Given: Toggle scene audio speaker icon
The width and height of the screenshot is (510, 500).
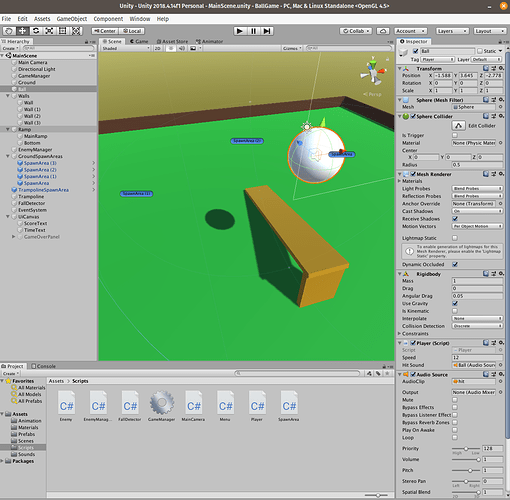Looking at the screenshot, I should point(182,48).
